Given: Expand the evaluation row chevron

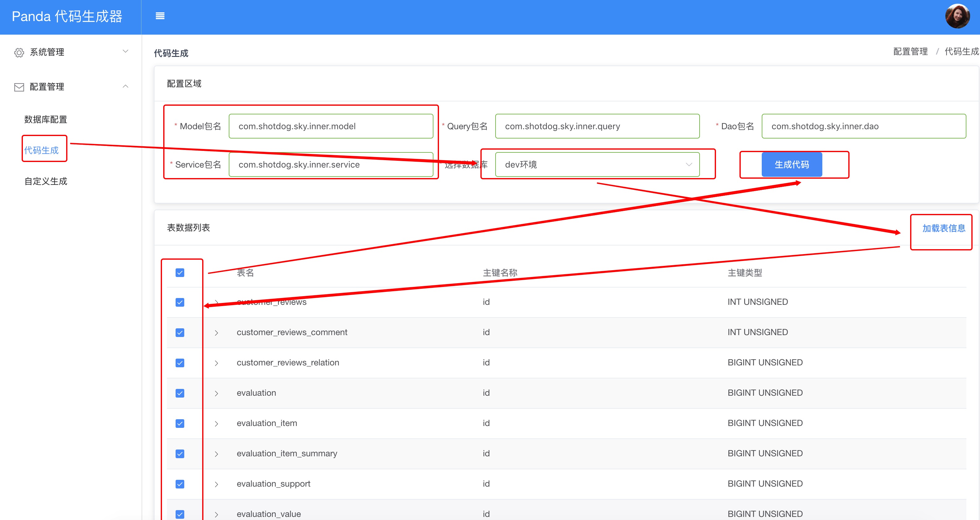Looking at the screenshot, I should pos(216,393).
